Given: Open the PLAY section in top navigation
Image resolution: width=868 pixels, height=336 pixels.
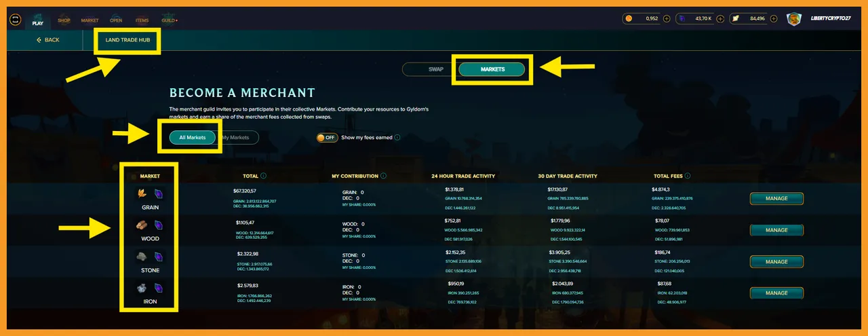Looking at the screenshot, I should point(37,20).
